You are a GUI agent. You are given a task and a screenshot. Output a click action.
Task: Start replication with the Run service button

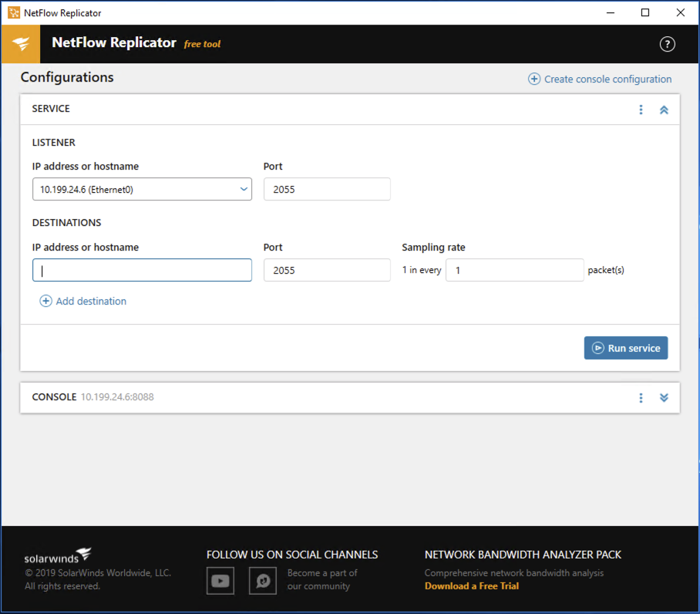coord(626,348)
